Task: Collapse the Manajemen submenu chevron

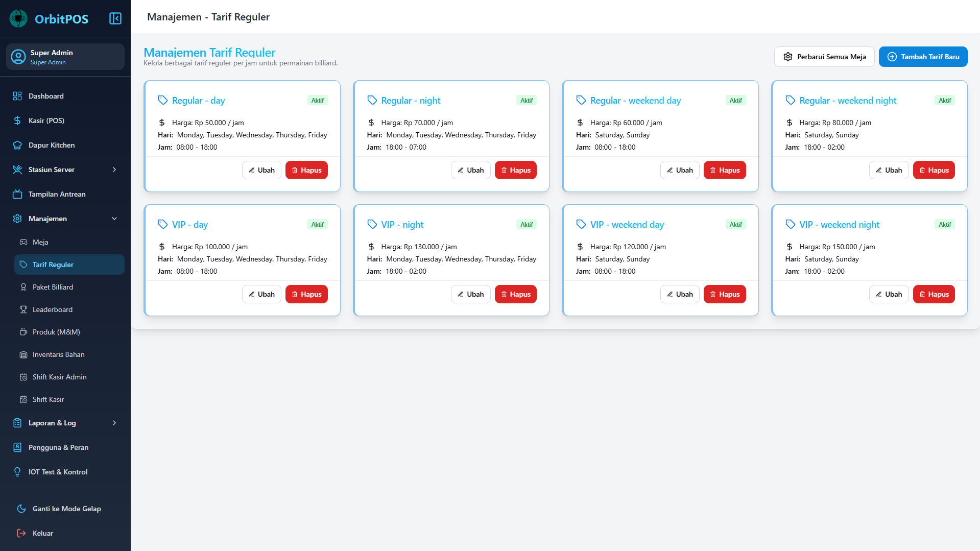Action: (x=114, y=219)
